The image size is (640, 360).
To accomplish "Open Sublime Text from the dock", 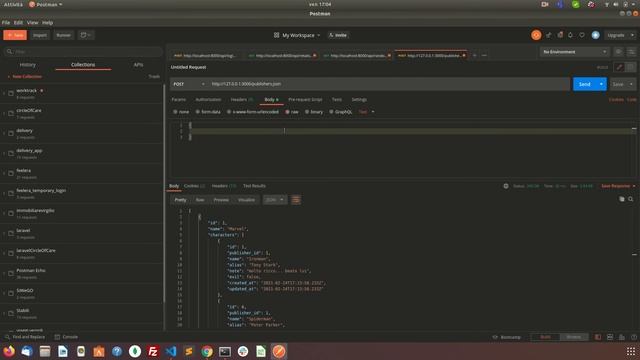I will pyautogui.click(x=189, y=351).
